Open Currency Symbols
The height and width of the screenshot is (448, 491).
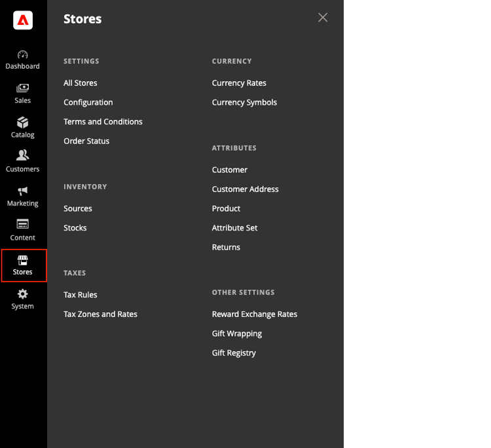point(245,102)
